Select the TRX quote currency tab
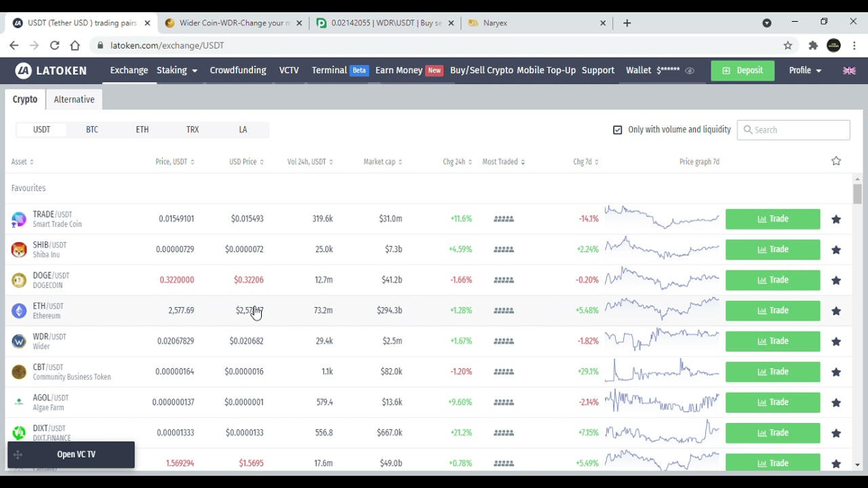This screenshot has width=868, height=488. 193,129
